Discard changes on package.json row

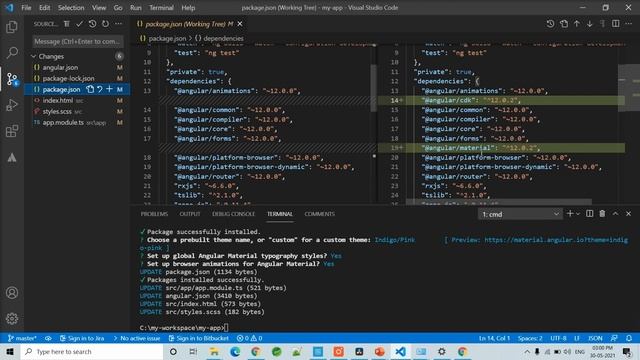tap(100, 89)
